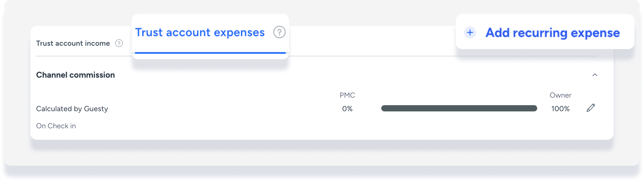The image size is (644, 181).
Task: Click the On Check in text
Action: 56,126
